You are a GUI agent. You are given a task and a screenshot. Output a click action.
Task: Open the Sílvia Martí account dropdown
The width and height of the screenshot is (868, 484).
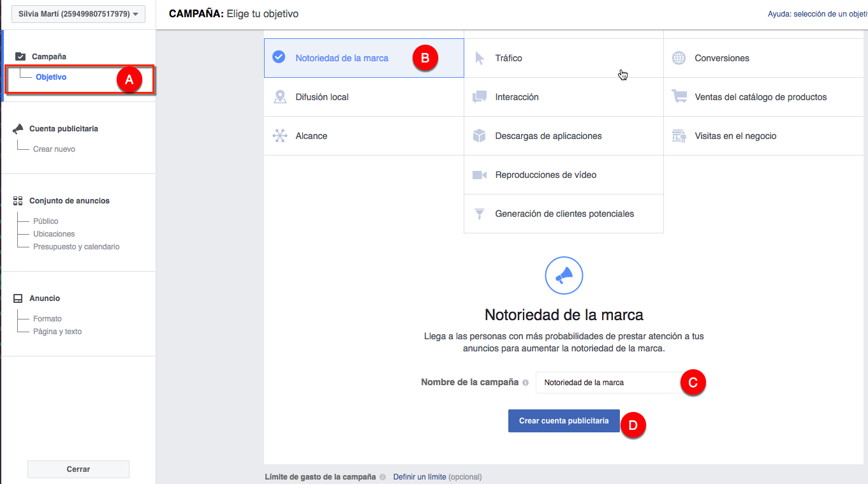coord(78,13)
